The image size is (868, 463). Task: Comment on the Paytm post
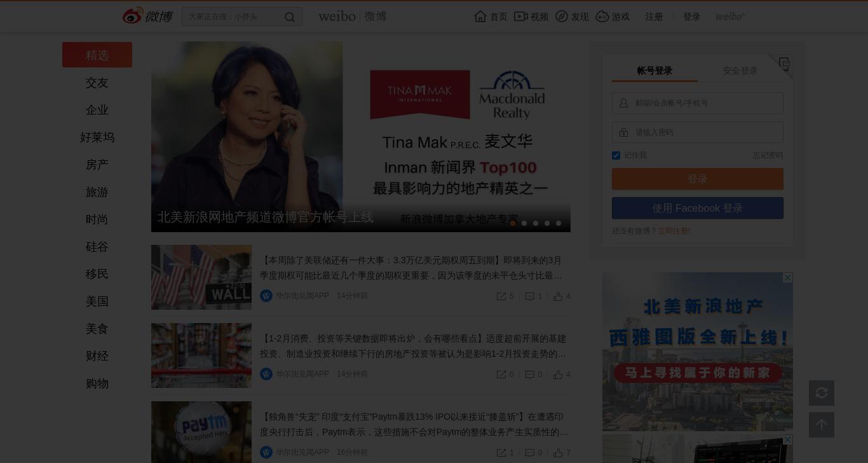[x=534, y=453]
